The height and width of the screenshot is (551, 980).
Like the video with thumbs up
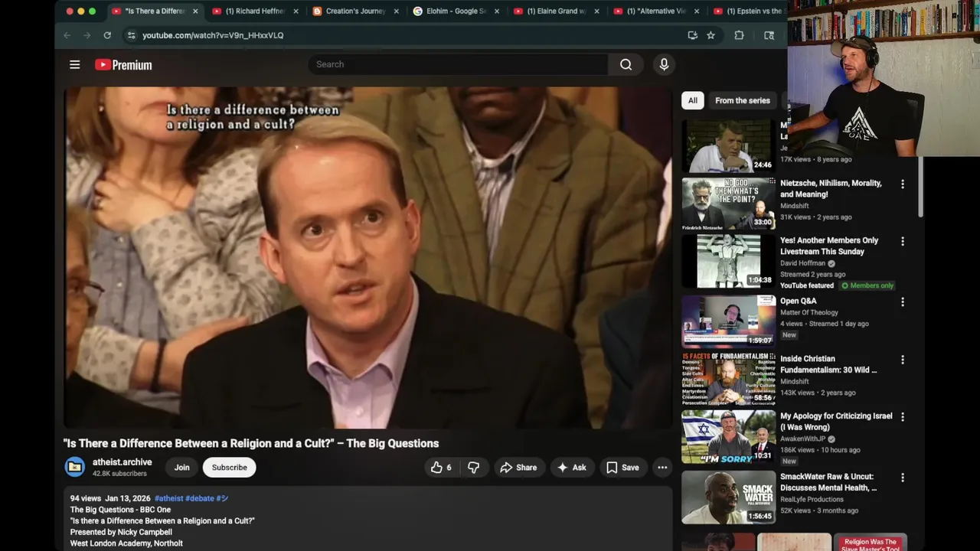point(442,468)
